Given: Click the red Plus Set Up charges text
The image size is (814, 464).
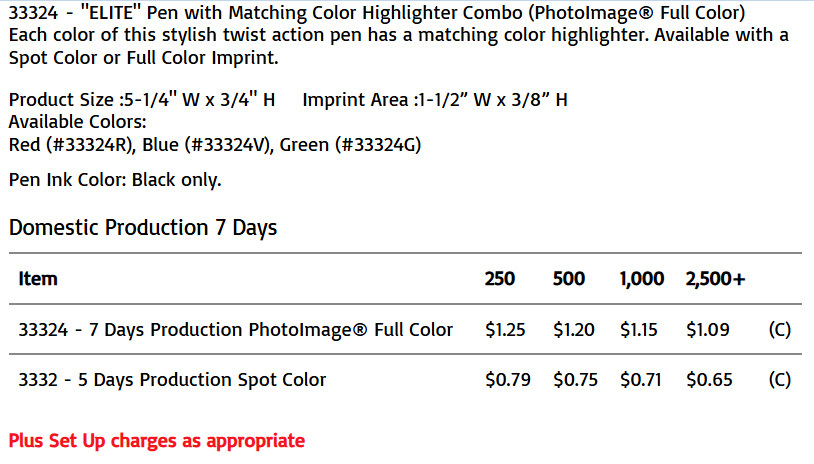Looking at the screenshot, I should coord(157,441).
